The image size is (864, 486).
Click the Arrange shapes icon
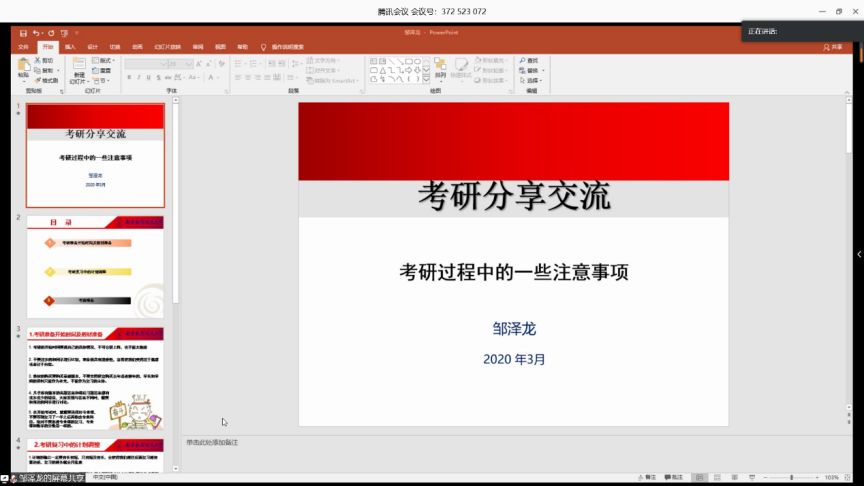point(440,67)
